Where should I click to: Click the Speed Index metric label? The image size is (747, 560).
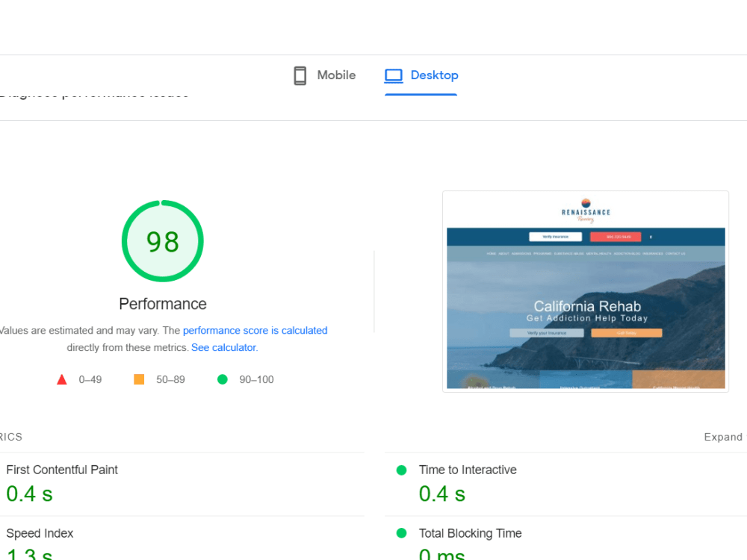(x=40, y=533)
